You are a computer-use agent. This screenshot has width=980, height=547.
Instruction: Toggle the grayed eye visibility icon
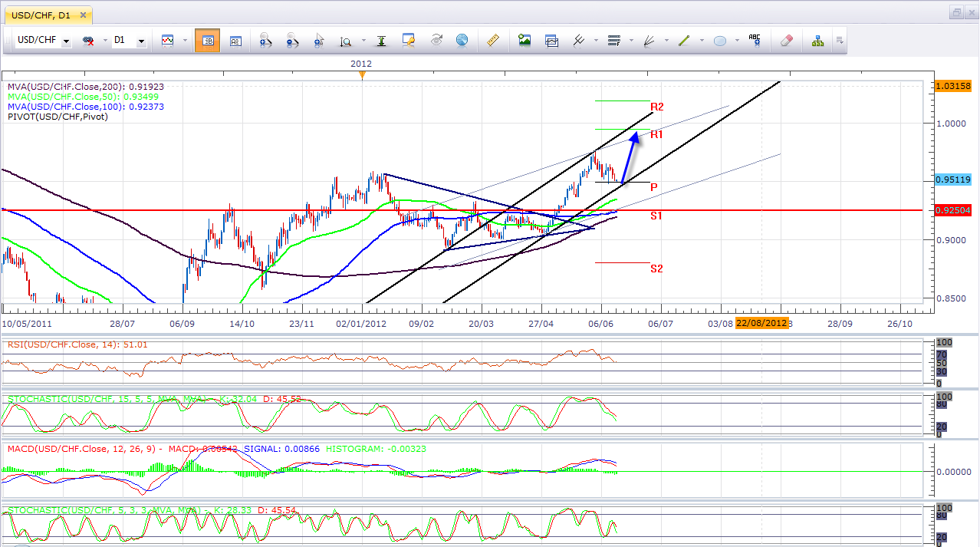(436, 41)
